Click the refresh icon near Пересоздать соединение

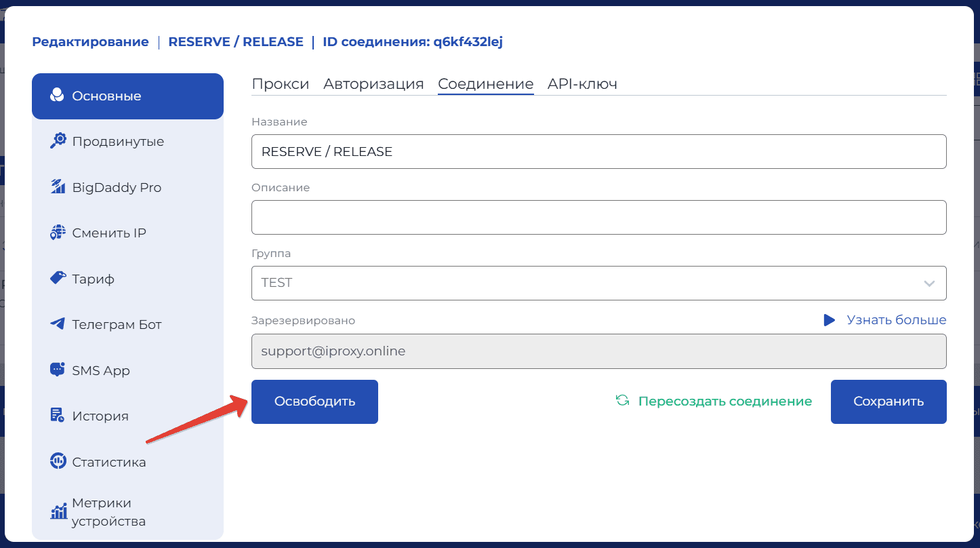[622, 401]
